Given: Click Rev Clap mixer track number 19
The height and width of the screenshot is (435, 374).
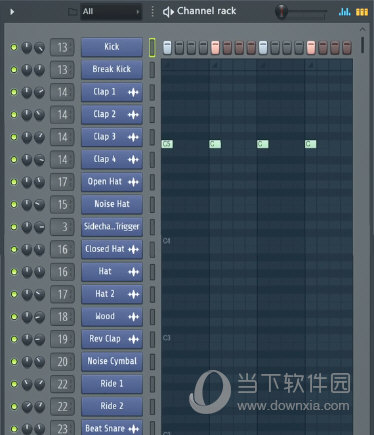Looking at the screenshot, I should pyautogui.click(x=62, y=339).
